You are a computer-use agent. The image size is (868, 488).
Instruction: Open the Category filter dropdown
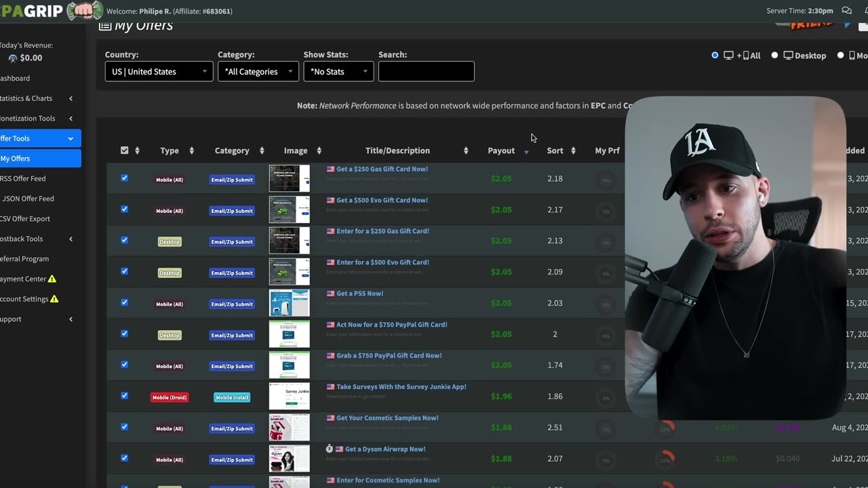[x=258, y=71]
